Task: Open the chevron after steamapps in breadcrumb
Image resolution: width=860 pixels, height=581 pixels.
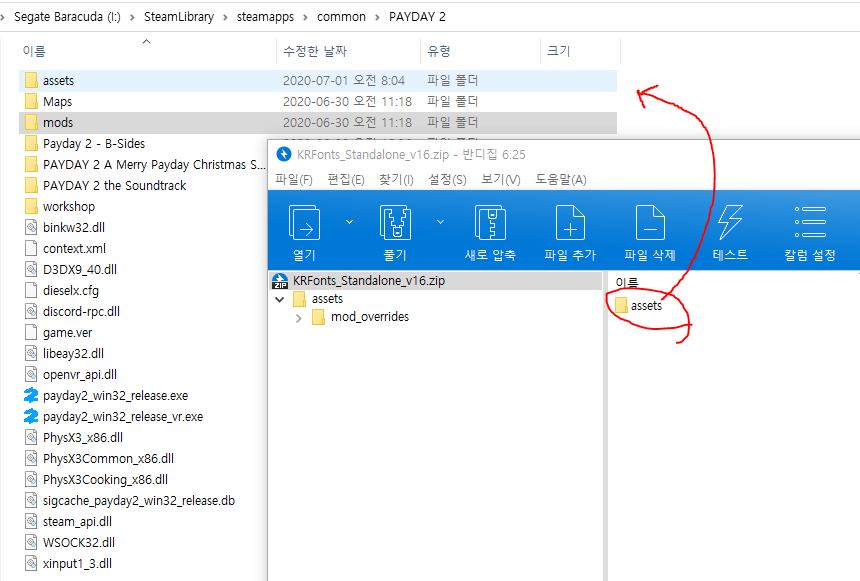Action: pyautogui.click(x=305, y=18)
